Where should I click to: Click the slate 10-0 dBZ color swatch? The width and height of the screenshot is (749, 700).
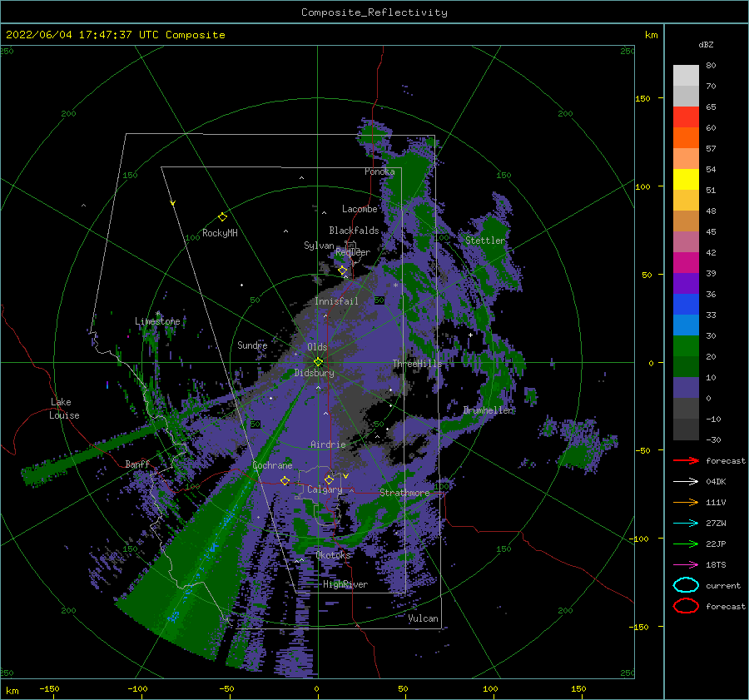(x=686, y=388)
